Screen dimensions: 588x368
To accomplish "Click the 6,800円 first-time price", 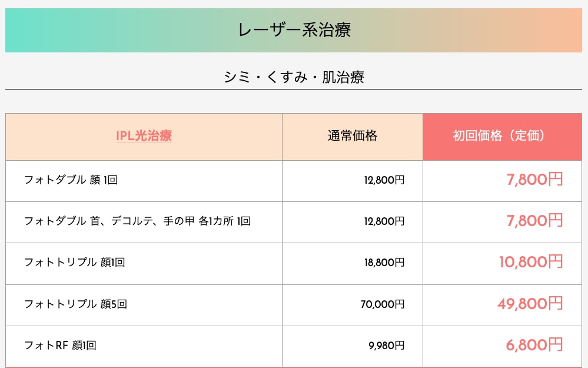I will [x=534, y=344].
